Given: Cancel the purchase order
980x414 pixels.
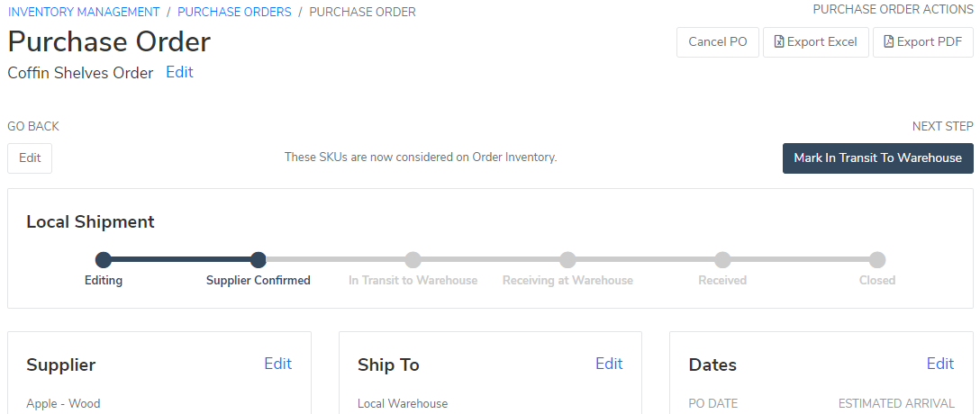Looking at the screenshot, I should click(718, 42).
